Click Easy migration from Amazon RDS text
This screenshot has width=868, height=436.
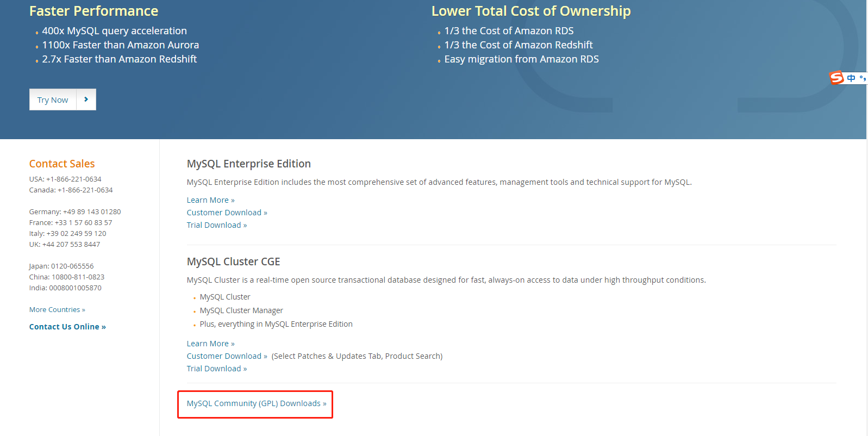[522, 59]
